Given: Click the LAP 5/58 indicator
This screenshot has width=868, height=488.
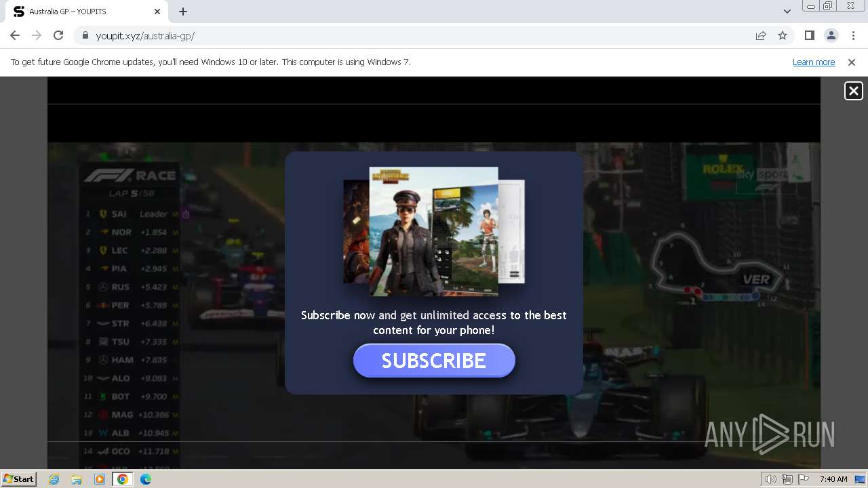Looking at the screenshot, I should point(132,193).
